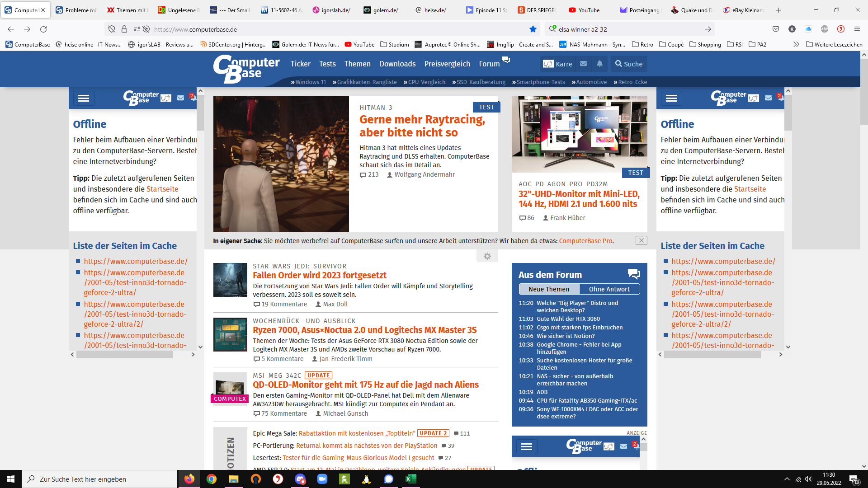Close the 'In eigener Sache' banner

coord(642,240)
